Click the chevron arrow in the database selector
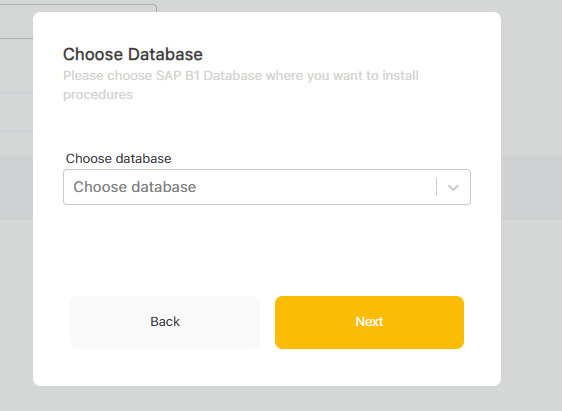The width and height of the screenshot is (562, 411). (x=453, y=187)
